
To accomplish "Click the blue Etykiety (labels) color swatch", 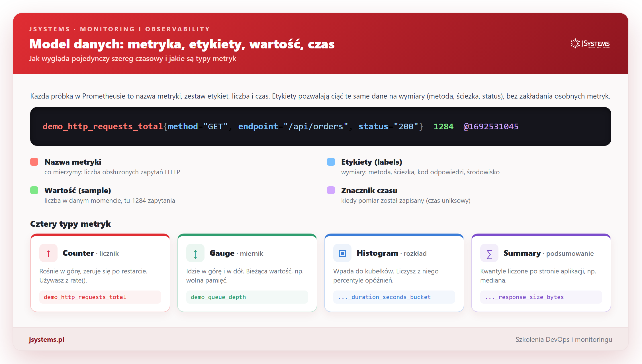I will pos(331,162).
